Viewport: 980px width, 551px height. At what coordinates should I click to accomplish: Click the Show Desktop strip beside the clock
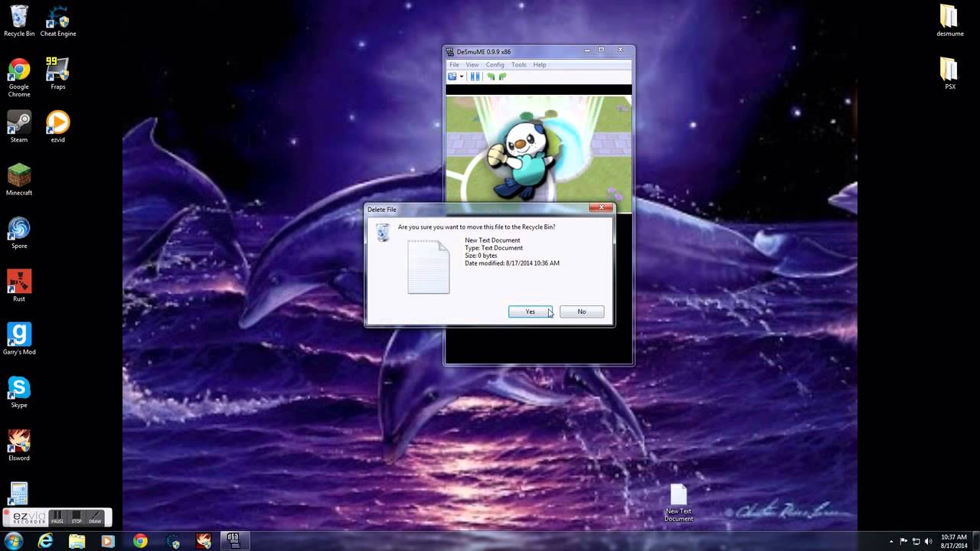(975, 541)
